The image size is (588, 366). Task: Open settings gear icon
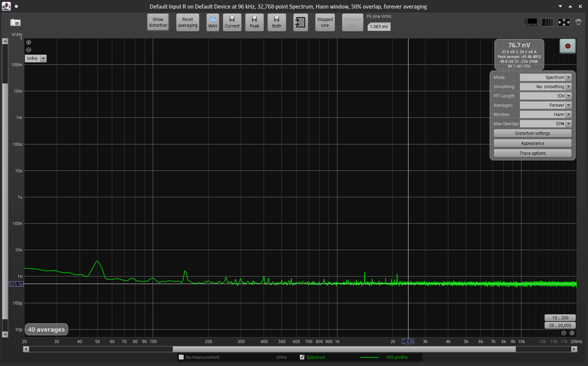tap(578, 22)
